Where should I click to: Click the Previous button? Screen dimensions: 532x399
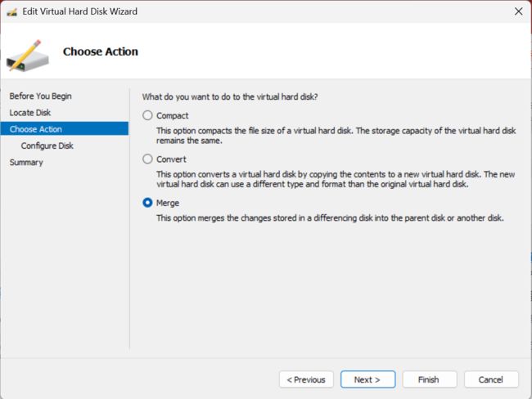click(306, 379)
